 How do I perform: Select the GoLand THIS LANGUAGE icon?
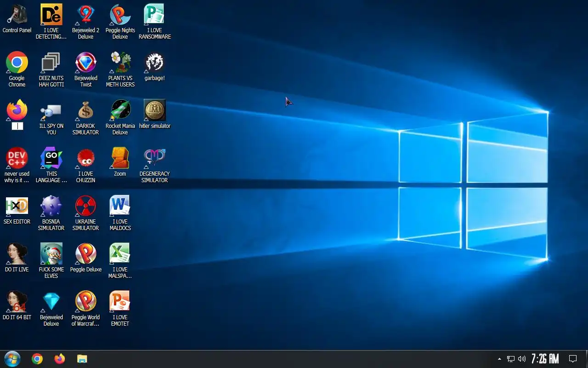point(51,158)
